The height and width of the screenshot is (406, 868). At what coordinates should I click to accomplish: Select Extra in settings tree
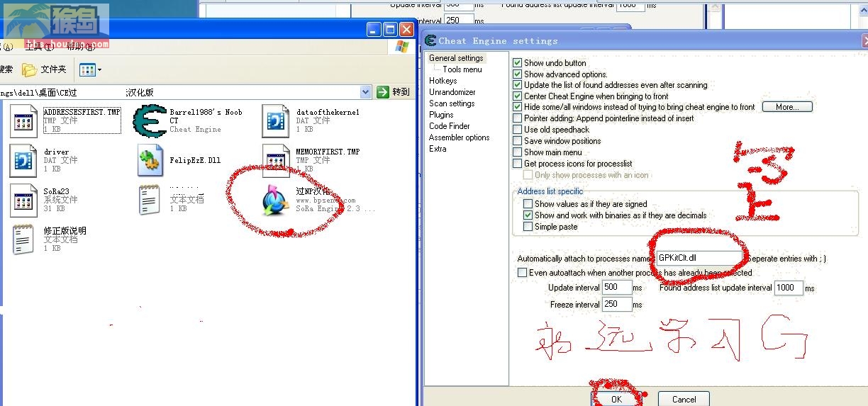pyautogui.click(x=438, y=149)
